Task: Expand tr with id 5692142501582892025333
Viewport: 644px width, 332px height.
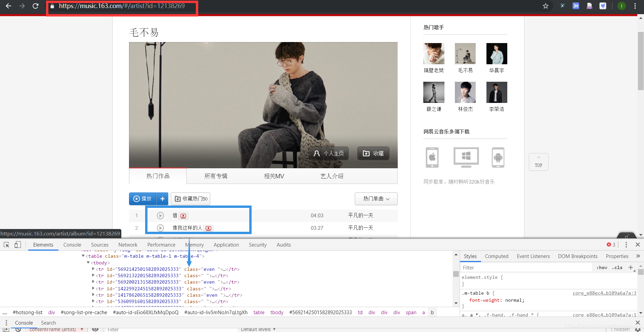Action: (x=93, y=269)
